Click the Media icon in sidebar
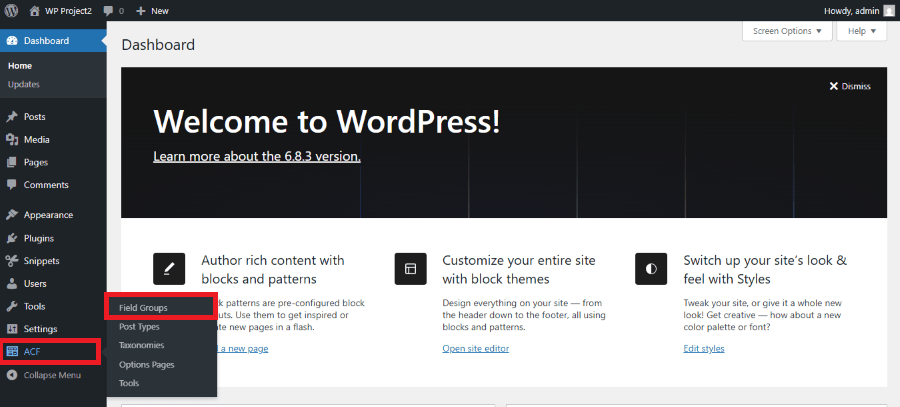Image resolution: width=900 pixels, height=407 pixels. point(12,140)
